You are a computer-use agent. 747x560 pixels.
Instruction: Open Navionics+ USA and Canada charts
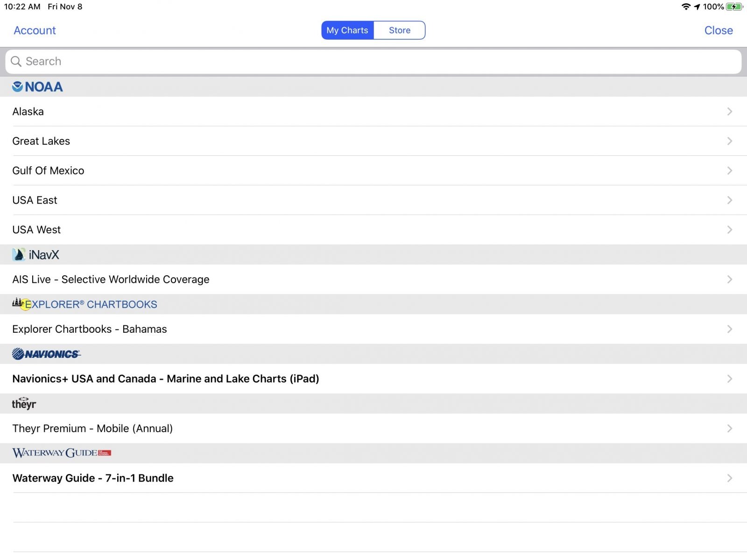[373, 378]
